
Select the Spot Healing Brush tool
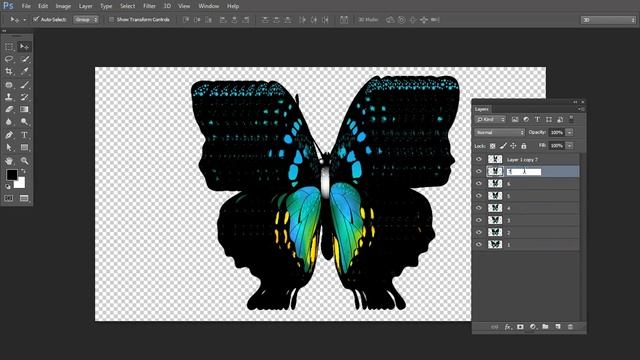[9, 85]
